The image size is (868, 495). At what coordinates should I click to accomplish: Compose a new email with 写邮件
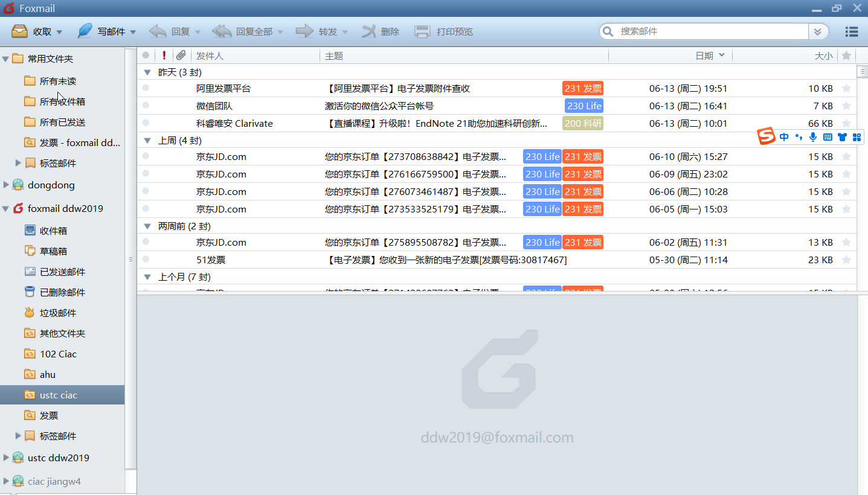tap(85, 31)
